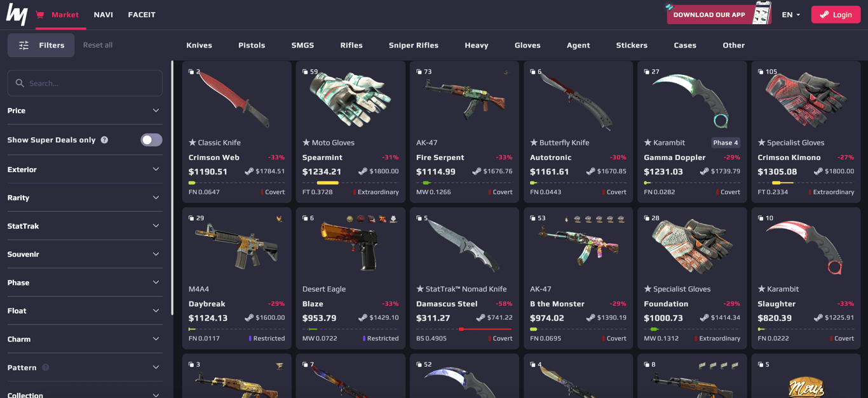Image resolution: width=868 pixels, height=398 pixels.
Task: Click the site logo in header
Action: tap(17, 14)
